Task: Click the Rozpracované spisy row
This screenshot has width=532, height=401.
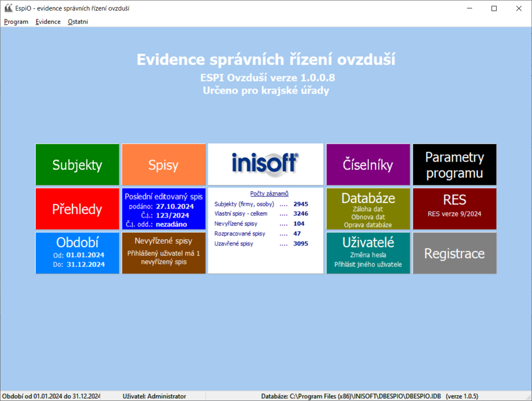Action: (x=258, y=234)
